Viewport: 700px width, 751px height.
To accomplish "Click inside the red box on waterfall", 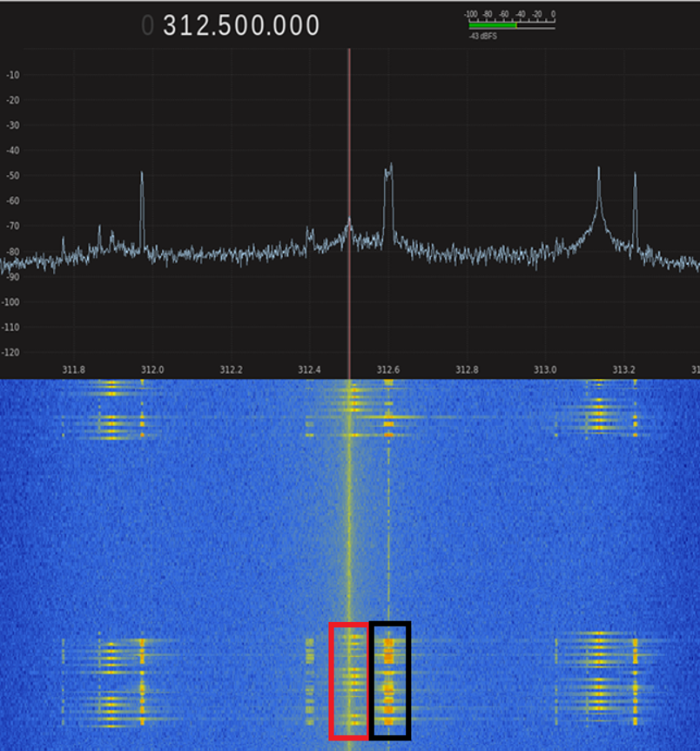I will pyautogui.click(x=349, y=680).
